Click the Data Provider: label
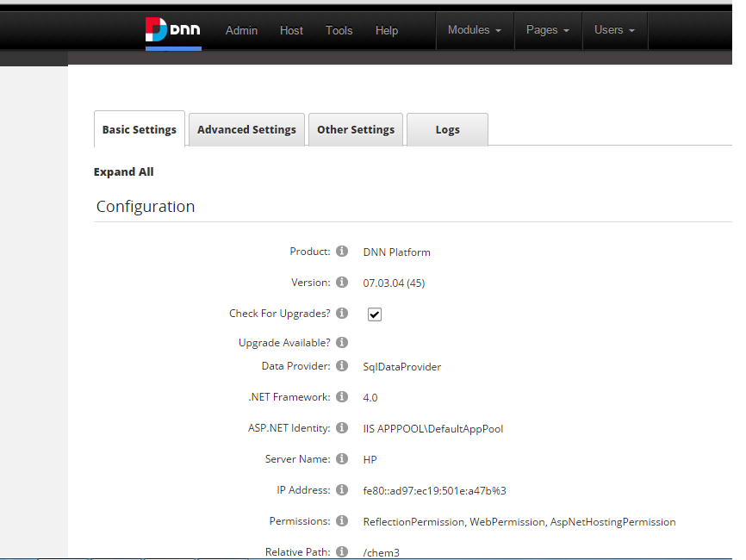Screen dimensions: 746x560 pyautogui.click(x=296, y=366)
